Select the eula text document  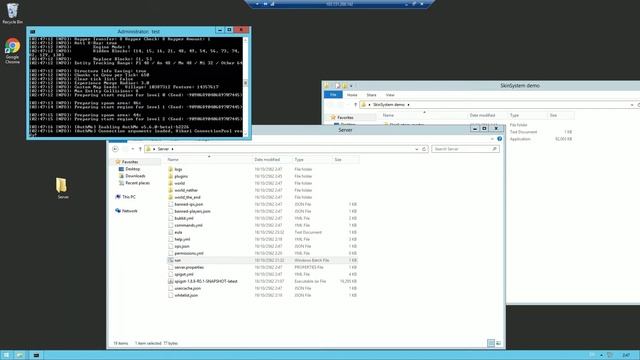(x=178, y=232)
